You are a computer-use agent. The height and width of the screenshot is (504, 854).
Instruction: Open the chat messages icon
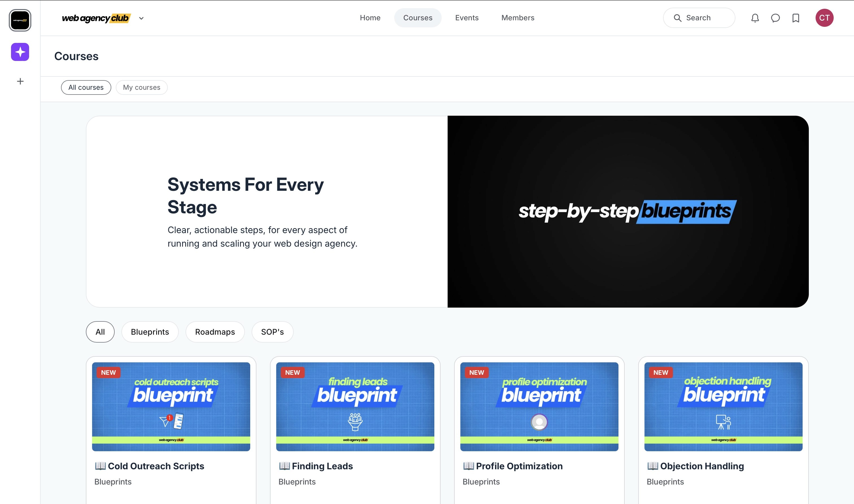[x=775, y=18]
